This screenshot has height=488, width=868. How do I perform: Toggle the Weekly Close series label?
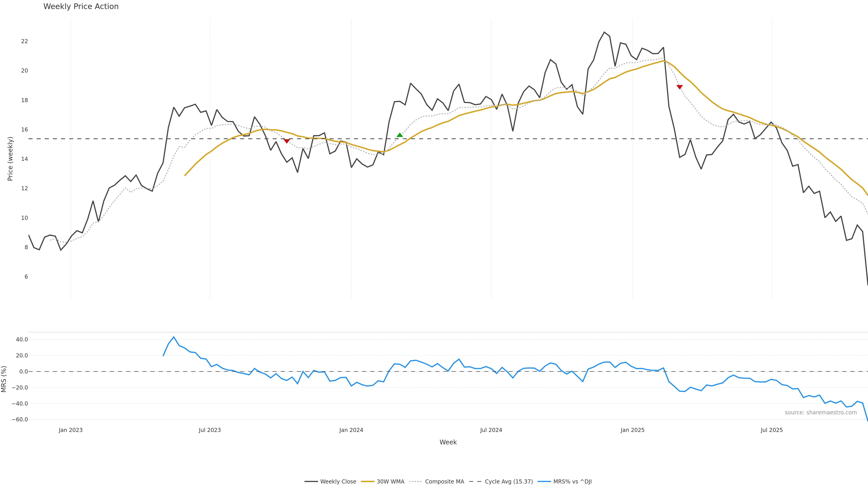click(x=338, y=482)
